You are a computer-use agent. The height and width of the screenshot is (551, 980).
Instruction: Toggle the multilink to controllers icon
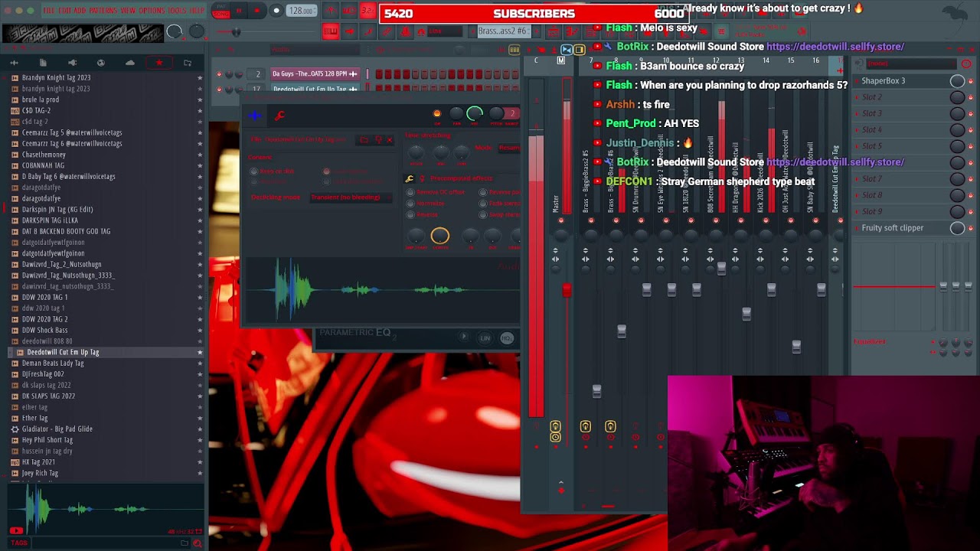click(x=405, y=31)
